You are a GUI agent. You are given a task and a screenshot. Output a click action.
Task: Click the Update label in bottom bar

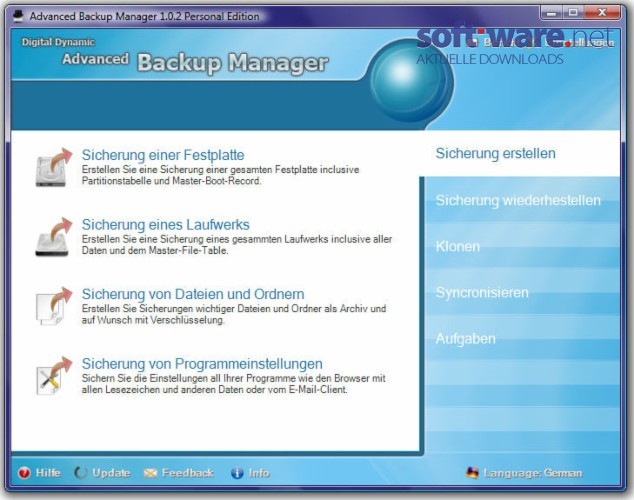coord(111,473)
